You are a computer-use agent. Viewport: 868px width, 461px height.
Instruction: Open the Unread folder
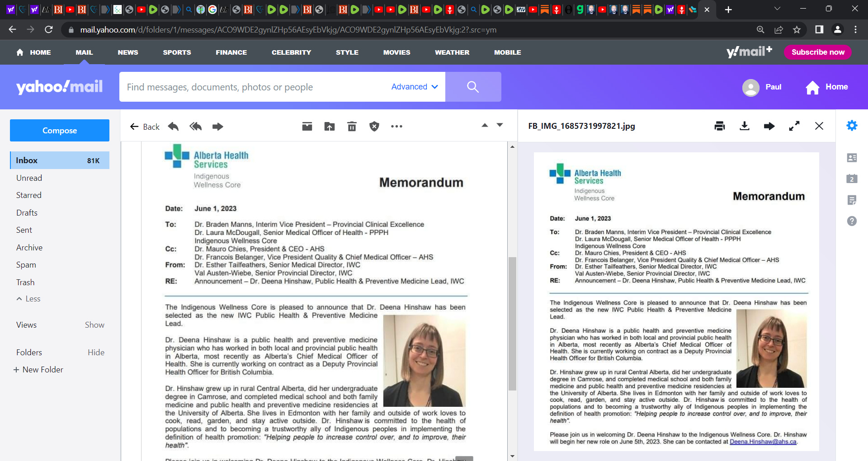29,178
